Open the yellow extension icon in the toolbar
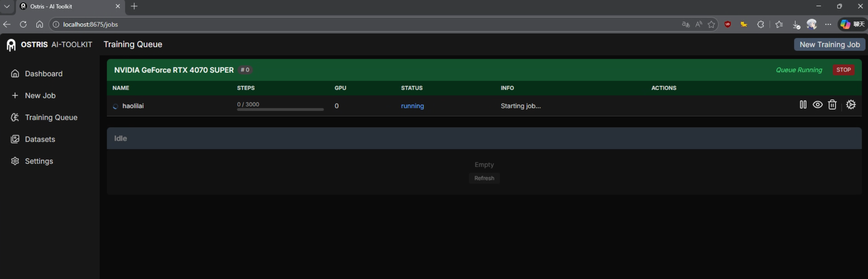Image resolution: width=868 pixels, height=279 pixels. click(x=744, y=25)
